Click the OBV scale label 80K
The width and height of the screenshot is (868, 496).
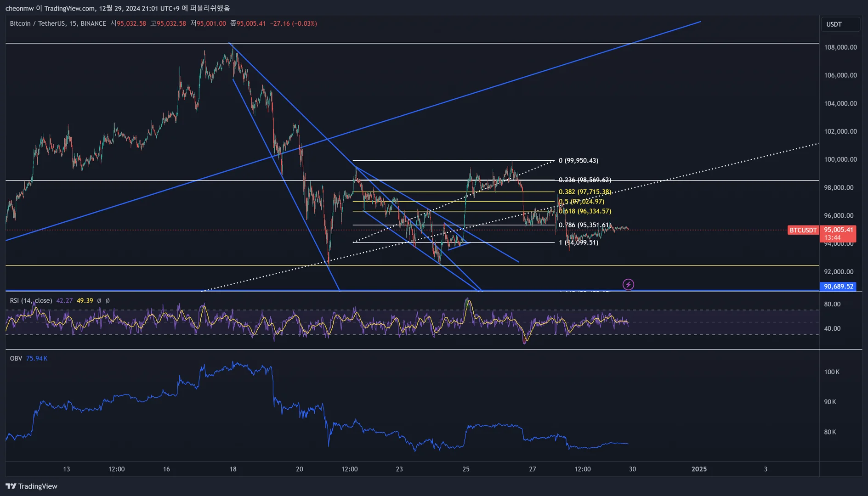tap(830, 432)
